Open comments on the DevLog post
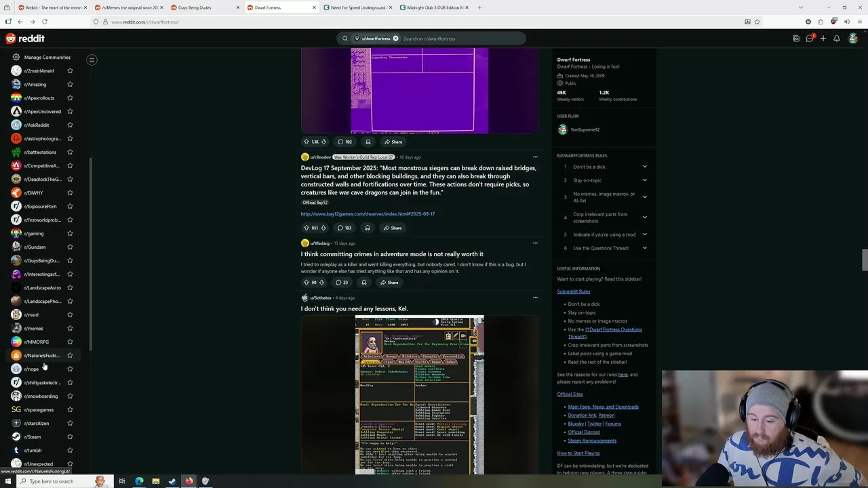This screenshot has width=868, height=488. 344,228
